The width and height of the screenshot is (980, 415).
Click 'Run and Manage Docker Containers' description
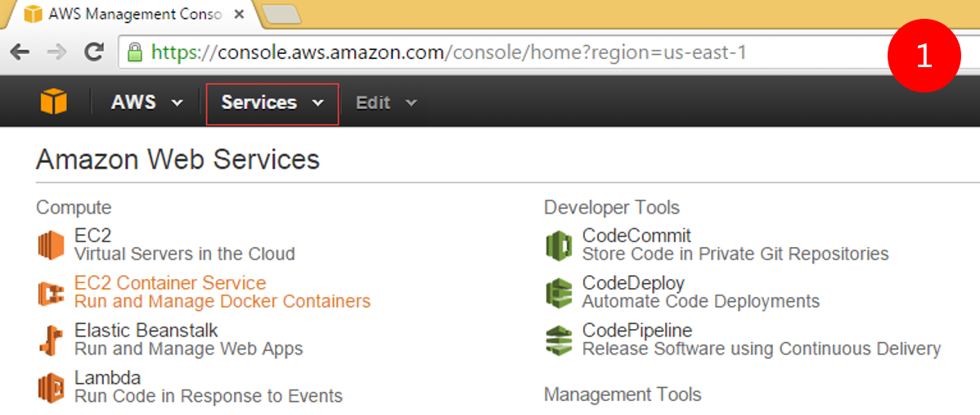tap(223, 301)
